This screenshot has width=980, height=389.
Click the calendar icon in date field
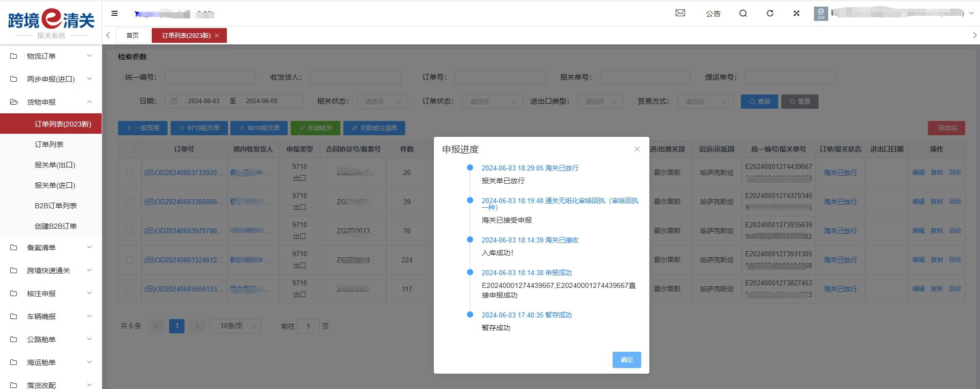174,101
